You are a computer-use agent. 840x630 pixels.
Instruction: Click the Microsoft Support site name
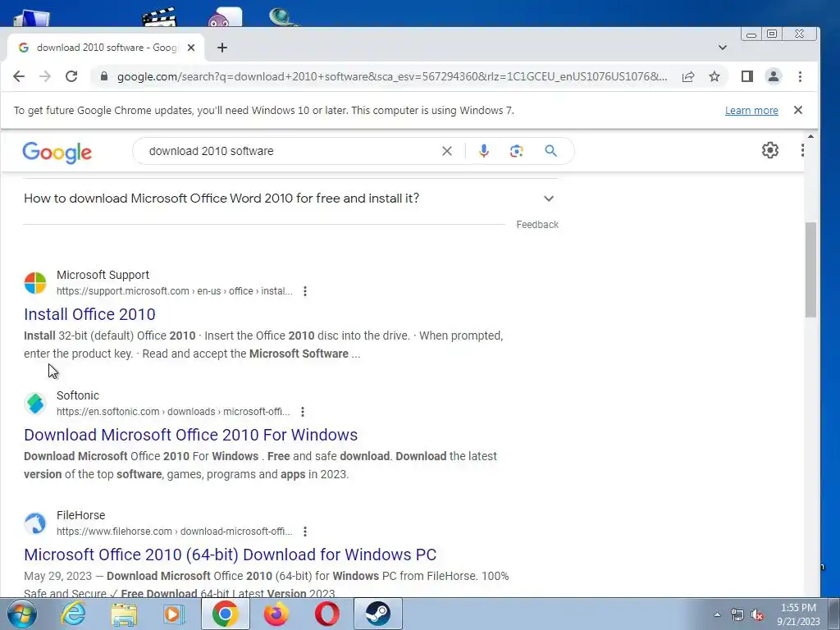tap(103, 276)
